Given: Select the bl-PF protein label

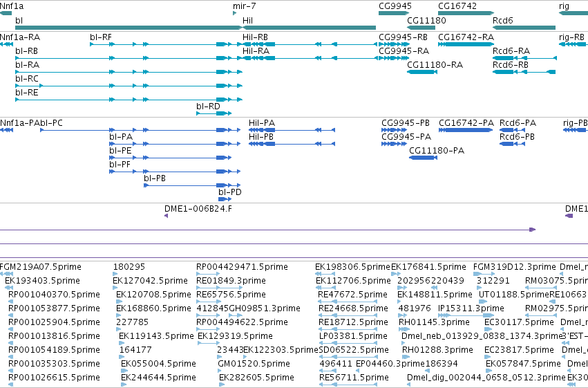Looking at the screenshot, I should pos(120,165).
